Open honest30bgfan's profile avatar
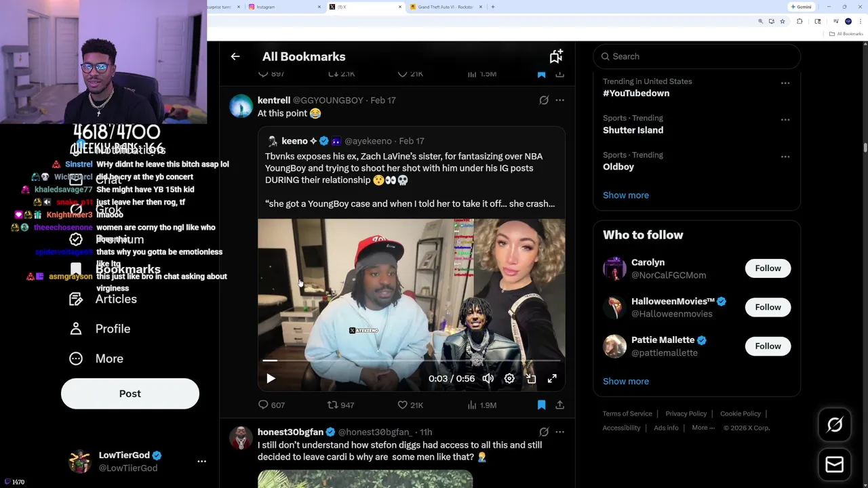The height and width of the screenshot is (488, 868). 241,438
